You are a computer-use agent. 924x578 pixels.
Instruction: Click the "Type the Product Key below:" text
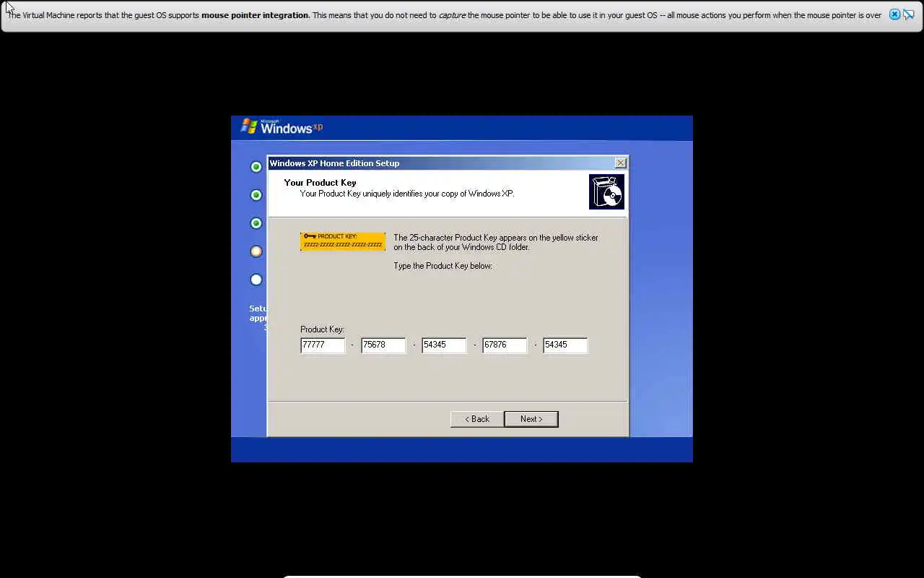(x=443, y=266)
